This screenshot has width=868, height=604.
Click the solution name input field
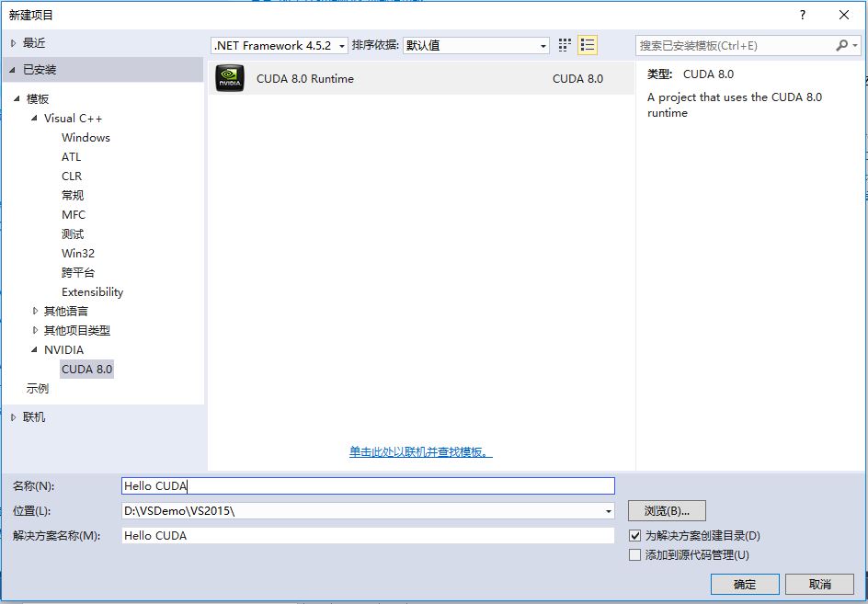point(368,535)
